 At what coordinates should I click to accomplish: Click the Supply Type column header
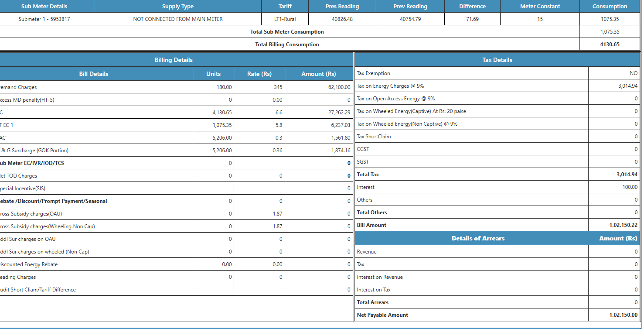click(x=177, y=6)
